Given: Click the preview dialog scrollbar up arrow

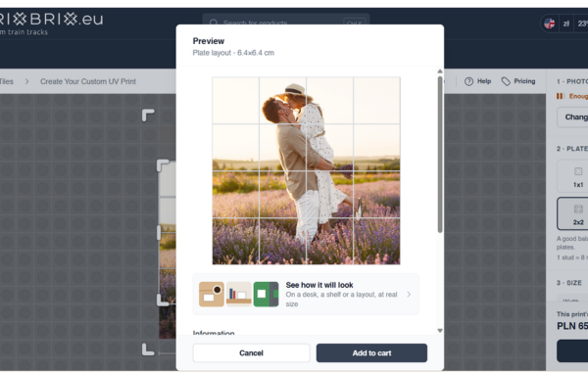Looking at the screenshot, I should pos(440,71).
